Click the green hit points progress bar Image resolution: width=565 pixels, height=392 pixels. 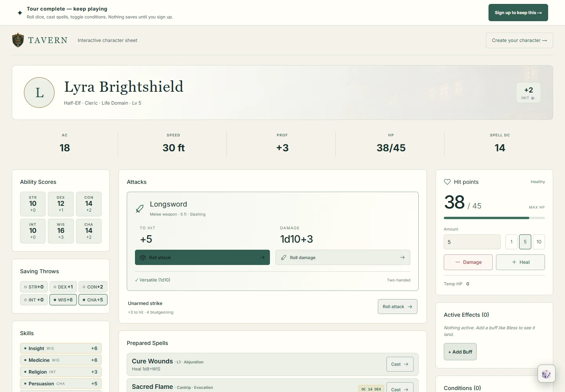[494, 218]
